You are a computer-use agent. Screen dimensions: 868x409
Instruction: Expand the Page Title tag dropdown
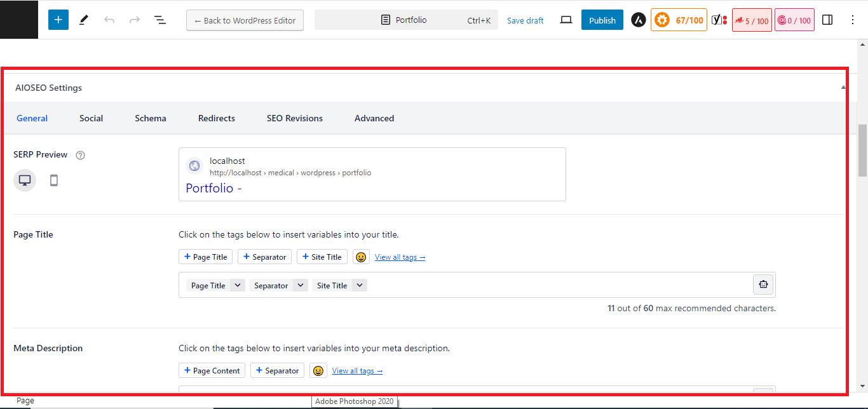coord(237,285)
